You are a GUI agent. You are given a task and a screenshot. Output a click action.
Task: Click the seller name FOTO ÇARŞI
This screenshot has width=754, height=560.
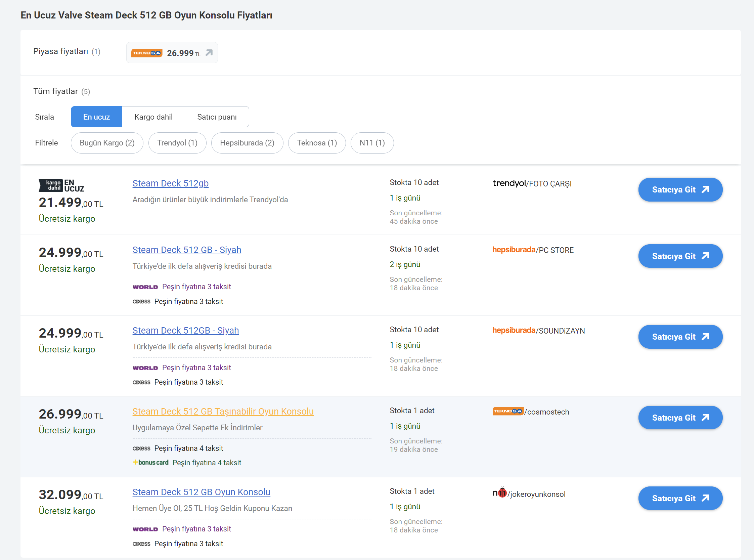pos(550,184)
